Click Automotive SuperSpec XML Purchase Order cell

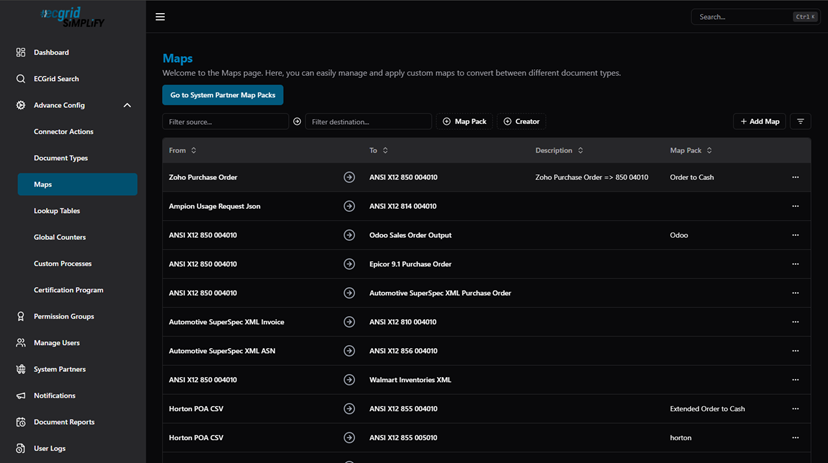(x=440, y=293)
